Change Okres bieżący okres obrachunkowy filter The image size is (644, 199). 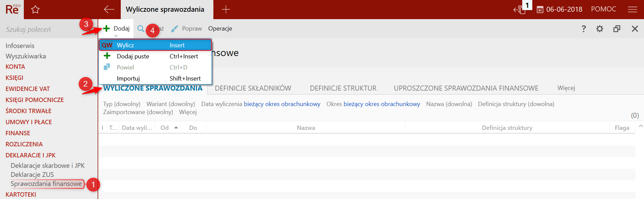(373, 104)
